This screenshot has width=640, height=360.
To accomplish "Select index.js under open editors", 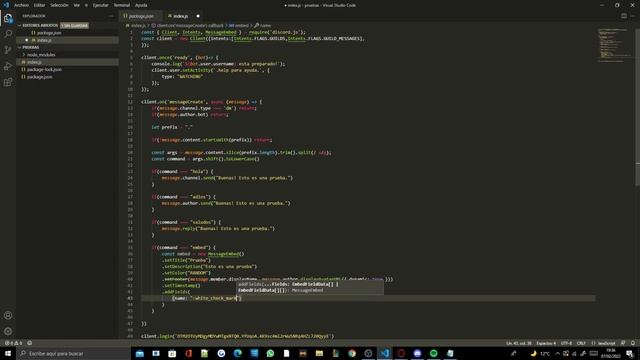I will click(44, 40).
